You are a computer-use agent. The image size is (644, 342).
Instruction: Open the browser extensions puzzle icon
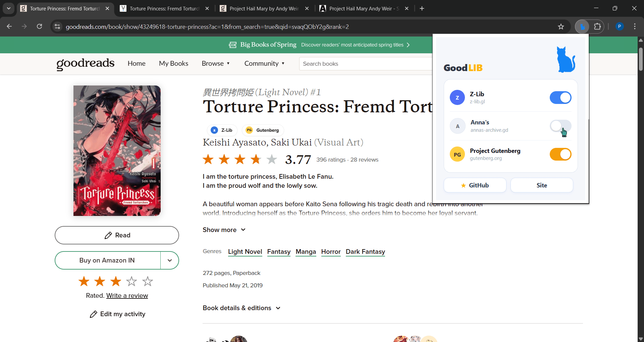(597, 26)
